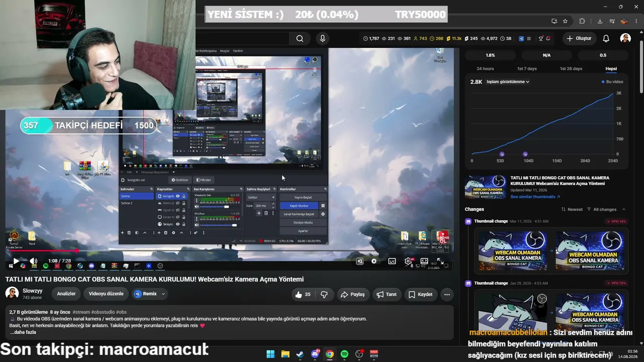Screen dimensions: 644x362
Task: Click the VPH 18% badge
Action: (616, 222)
